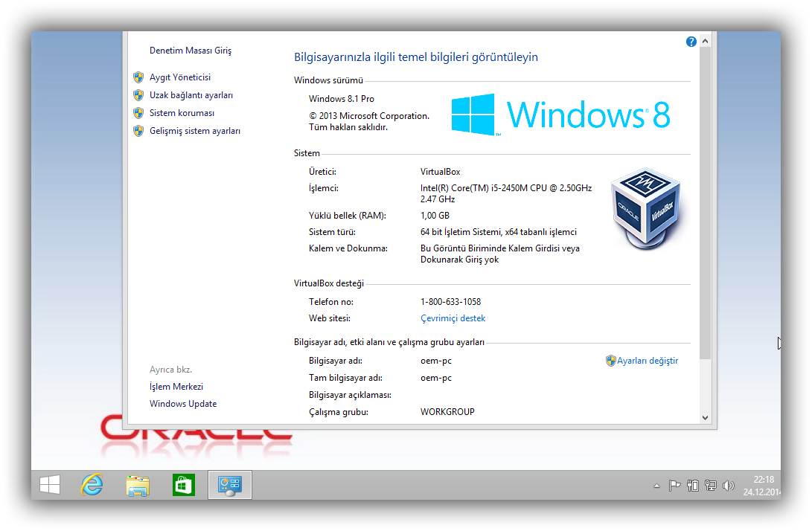Show hidden tray icons arrow
Image resolution: width=812 pixels, height=531 pixels.
coord(656,486)
